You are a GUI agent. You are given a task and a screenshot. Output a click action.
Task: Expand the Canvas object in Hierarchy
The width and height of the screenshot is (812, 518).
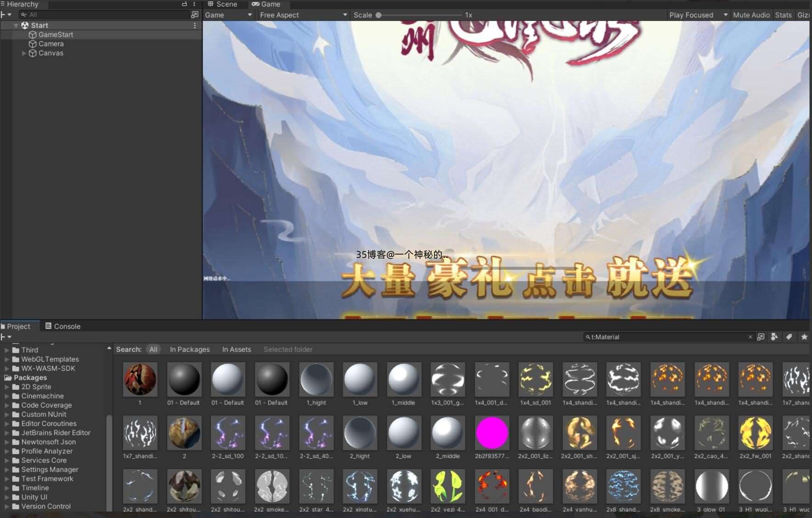point(24,53)
